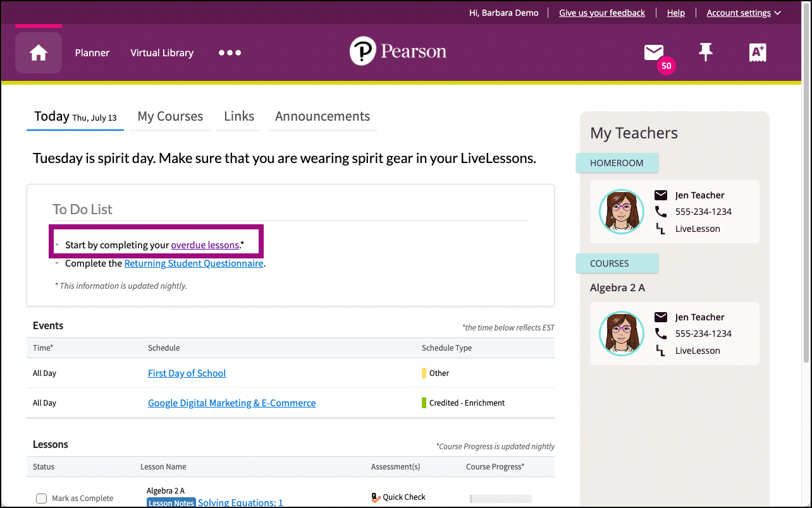
Task: Open the Returning Student Questionnaire link
Action: [194, 263]
